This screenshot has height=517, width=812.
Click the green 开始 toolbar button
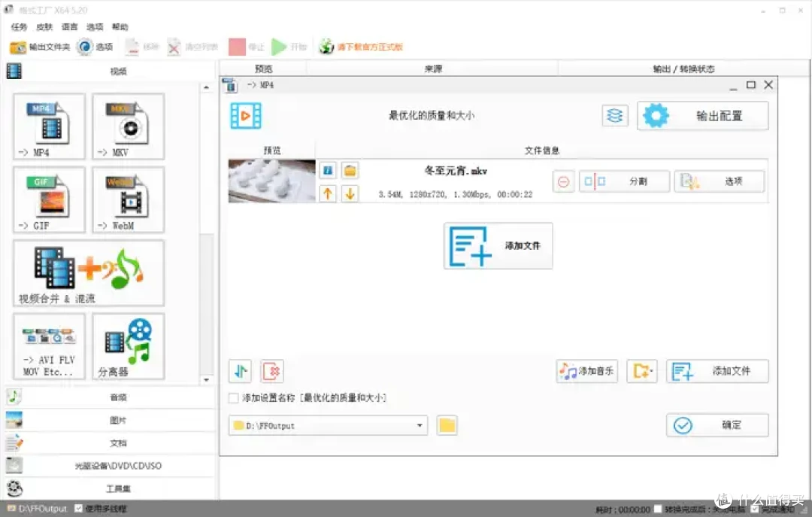click(x=289, y=47)
